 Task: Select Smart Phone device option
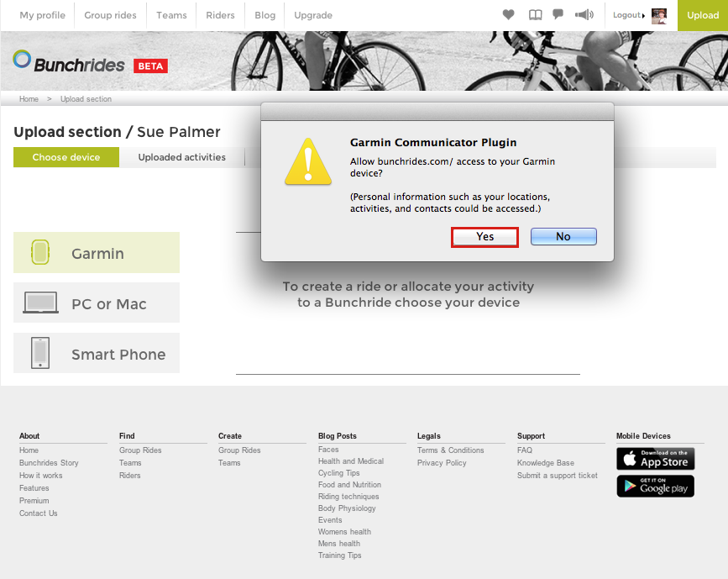(97, 353)
